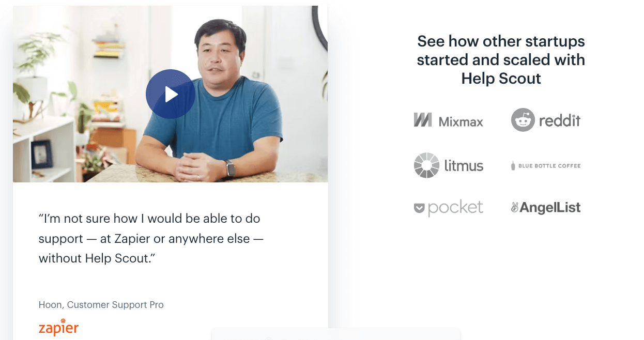Play the Zapier testimonial video
This screenshot has height=340, width=644.
170,94
